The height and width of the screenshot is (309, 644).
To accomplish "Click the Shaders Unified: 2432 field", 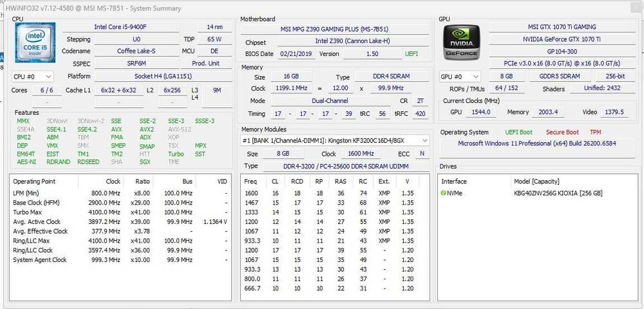I will coord(602,88).
